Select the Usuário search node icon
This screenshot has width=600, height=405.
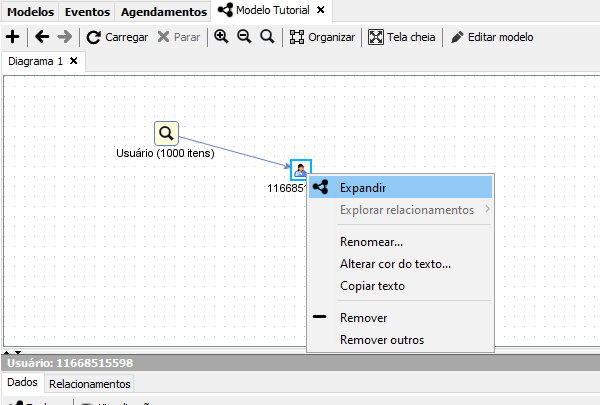pos(166,133)
